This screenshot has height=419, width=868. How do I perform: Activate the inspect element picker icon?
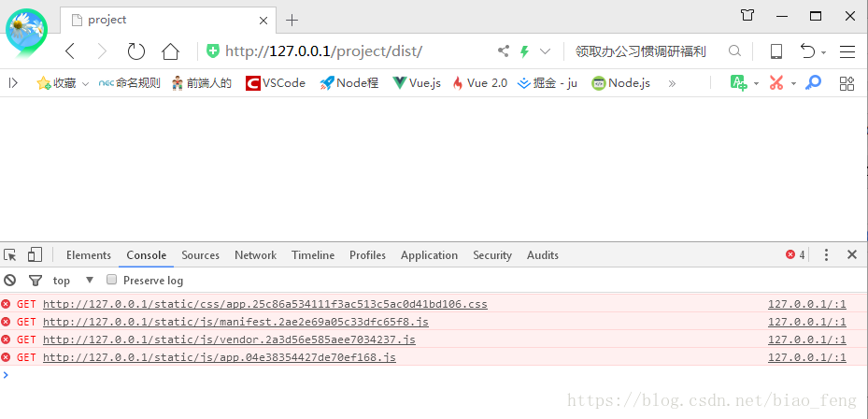[x=10, y=255]
